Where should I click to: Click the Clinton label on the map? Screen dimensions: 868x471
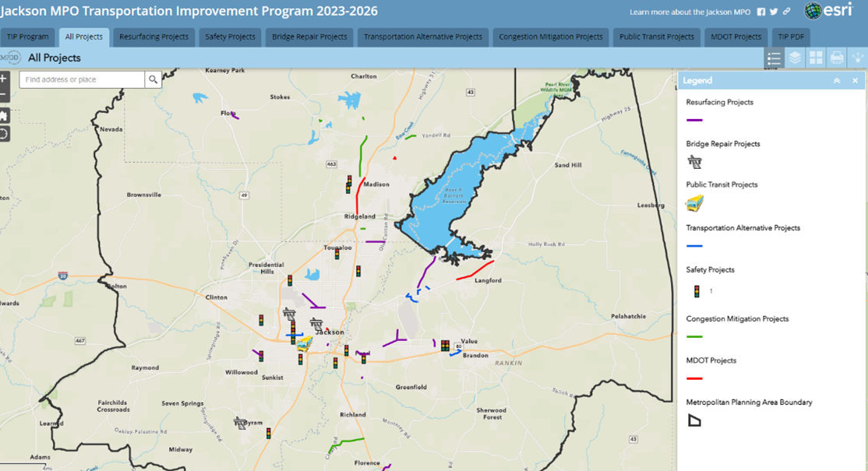pyautogui.click(x=217, y=297)
